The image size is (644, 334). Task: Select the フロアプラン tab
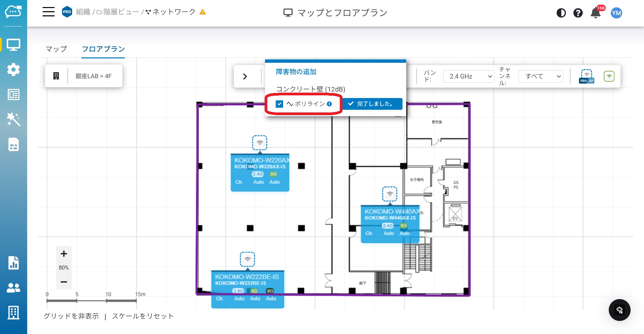(x=103, y=49)
